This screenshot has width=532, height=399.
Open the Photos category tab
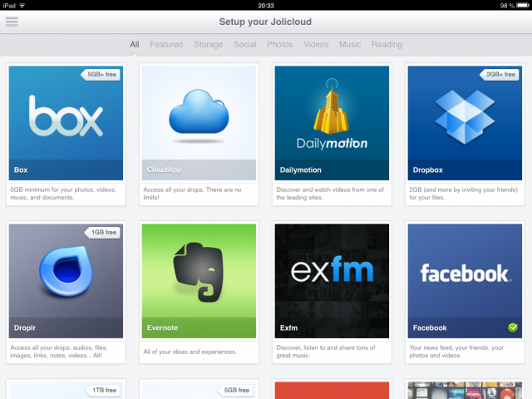[x=279, y=44]
